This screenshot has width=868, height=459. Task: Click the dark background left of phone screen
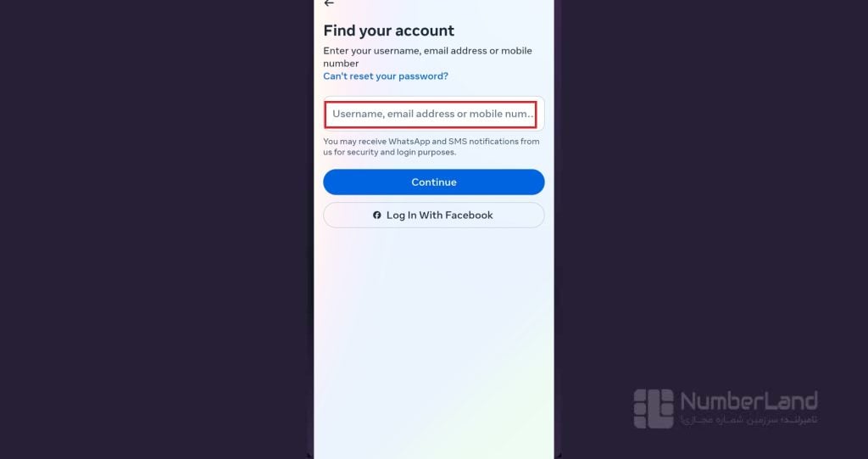(155, 229)
